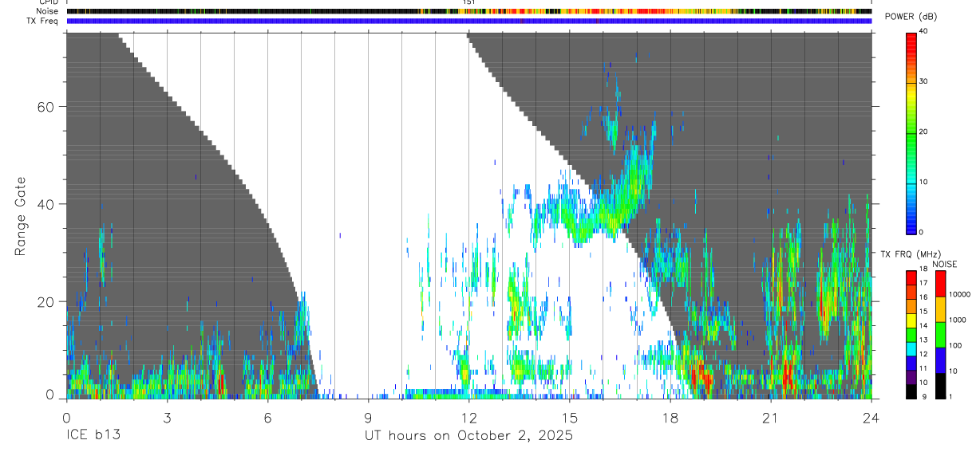The image size is (980, 452).
Task: Click the blue TX Freq strip above the plot
Action: pyautogui.click(x=469, y=21)
